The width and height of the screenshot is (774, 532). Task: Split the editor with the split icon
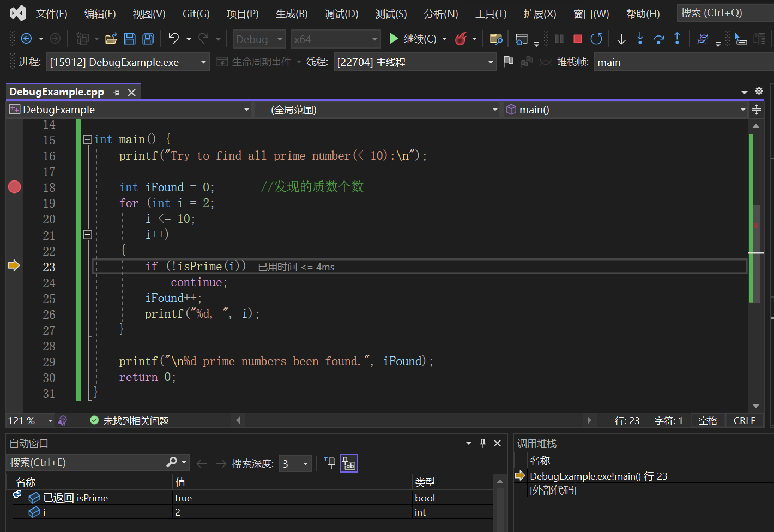[757, 110]
